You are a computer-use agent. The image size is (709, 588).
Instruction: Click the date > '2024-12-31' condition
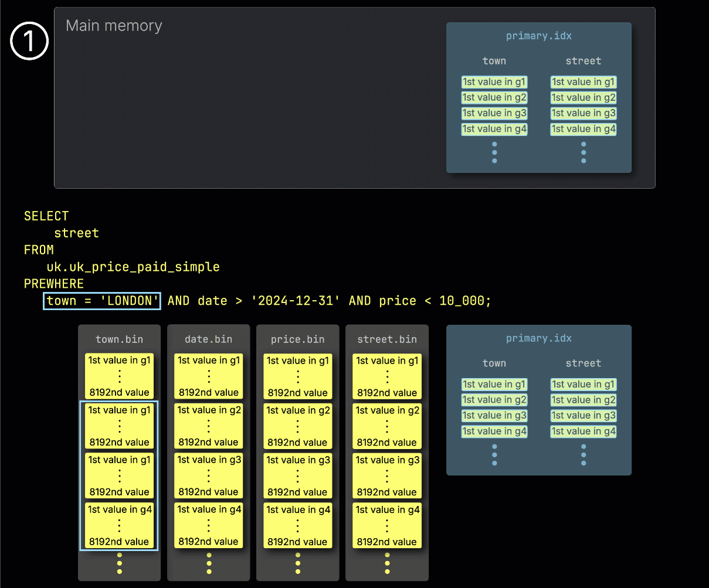[269, 301]
